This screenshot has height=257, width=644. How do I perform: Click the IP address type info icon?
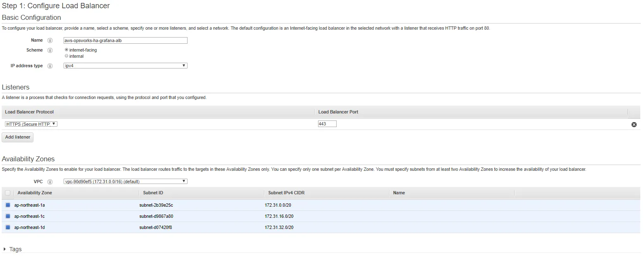pos(50,66)
